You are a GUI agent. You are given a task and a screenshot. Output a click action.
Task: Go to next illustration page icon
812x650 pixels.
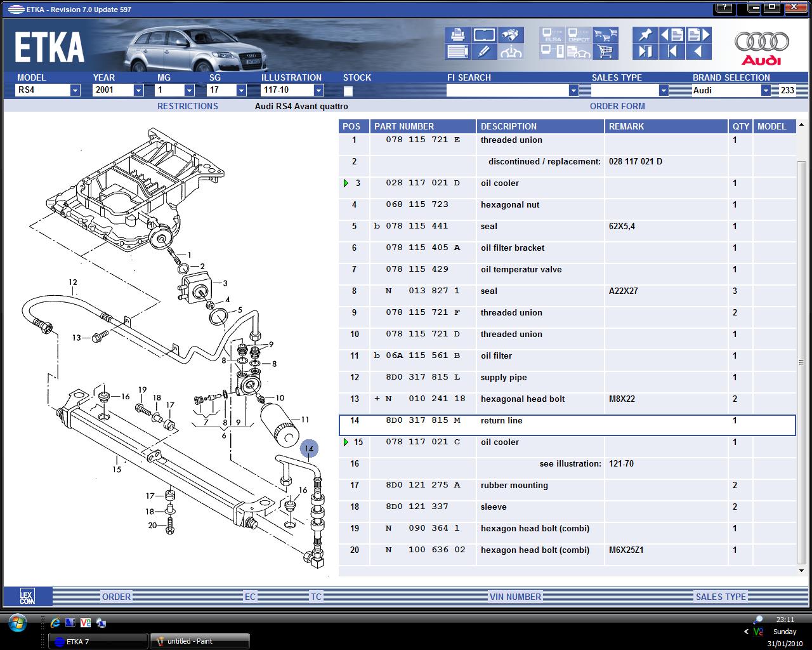pyautogui.click(x=698, y=35)
